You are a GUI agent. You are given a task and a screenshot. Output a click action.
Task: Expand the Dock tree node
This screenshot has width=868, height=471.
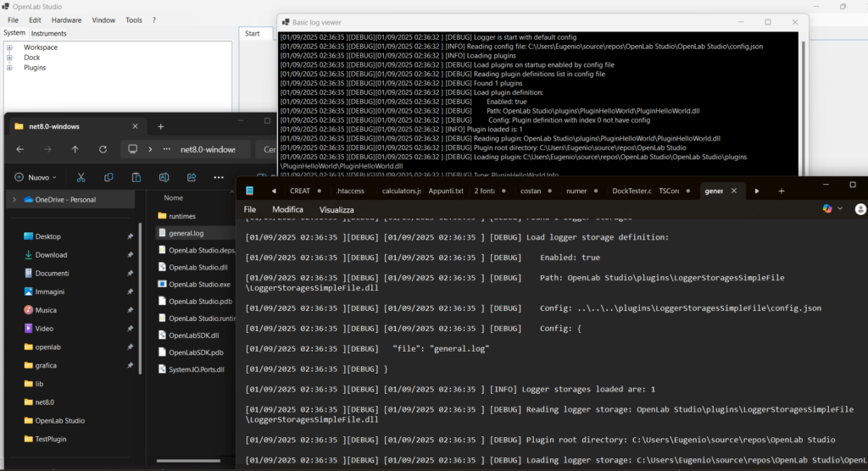pos(9,58)
